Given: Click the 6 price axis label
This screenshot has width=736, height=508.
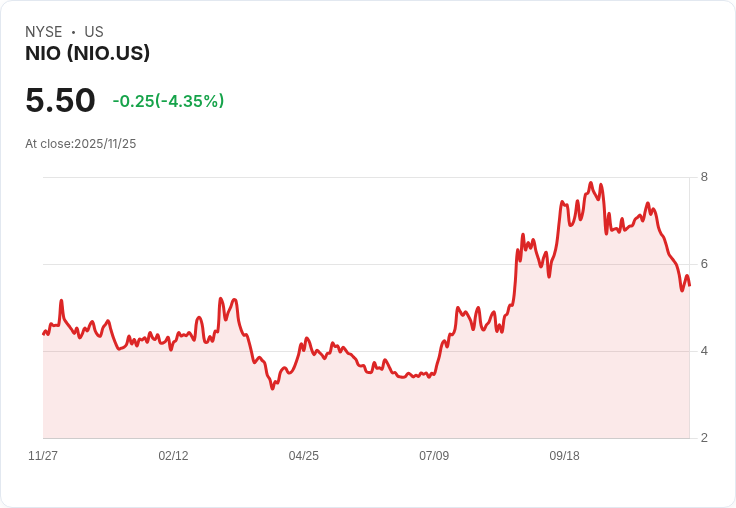Looking at the screenshot, I should point(704,264).
